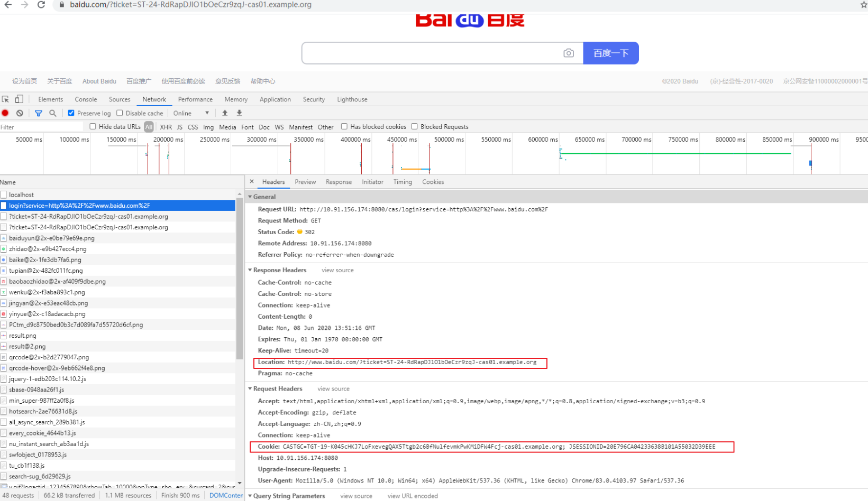Click the request list scrollbar

coord(240,279)
